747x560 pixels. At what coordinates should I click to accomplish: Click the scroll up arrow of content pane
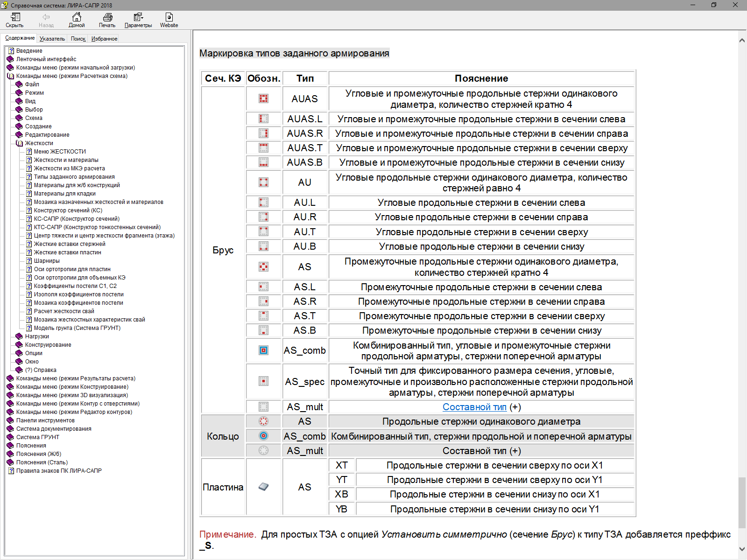click(742, 41)
